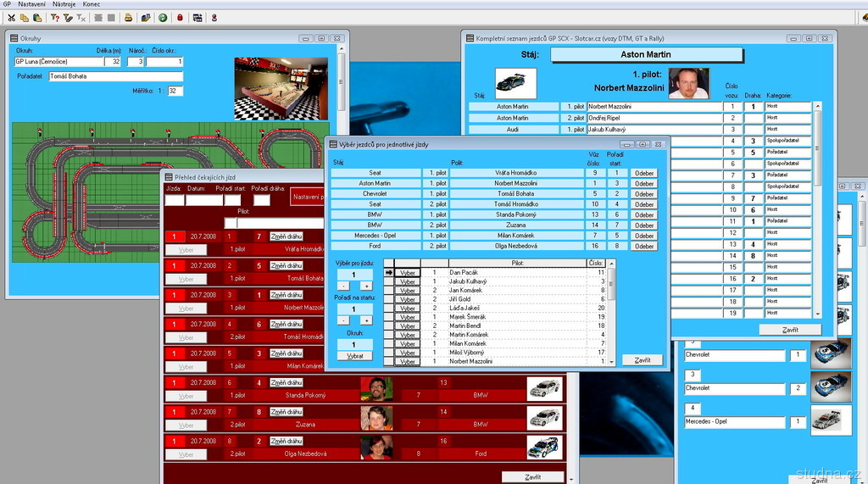Click the red padlock toolbar icon
The height and width of the screenshot is (484, 868).
pos(180,18)
